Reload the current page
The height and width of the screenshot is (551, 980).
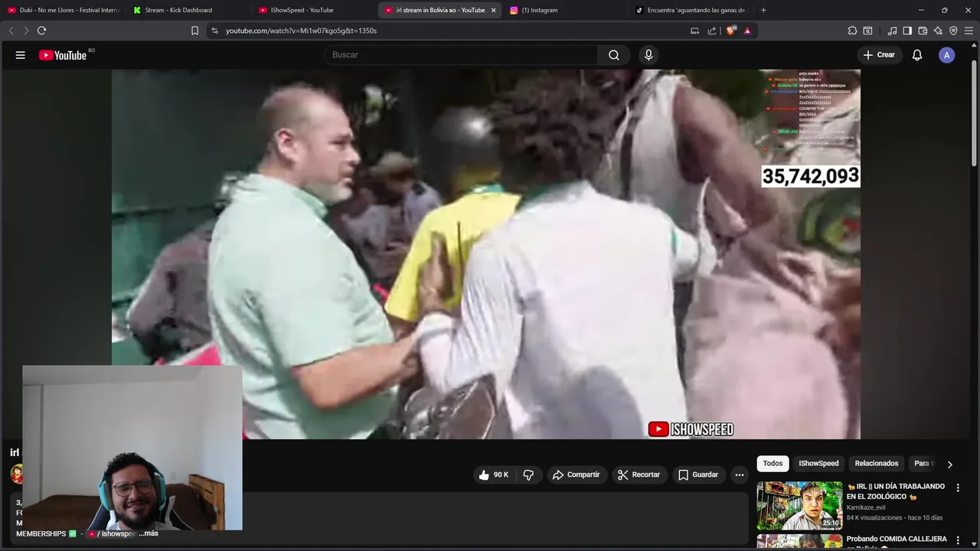click(x=41, y=31)
